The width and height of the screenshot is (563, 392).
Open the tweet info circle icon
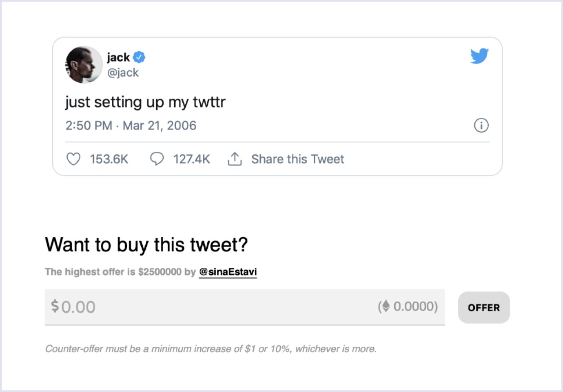click(481, 125)
